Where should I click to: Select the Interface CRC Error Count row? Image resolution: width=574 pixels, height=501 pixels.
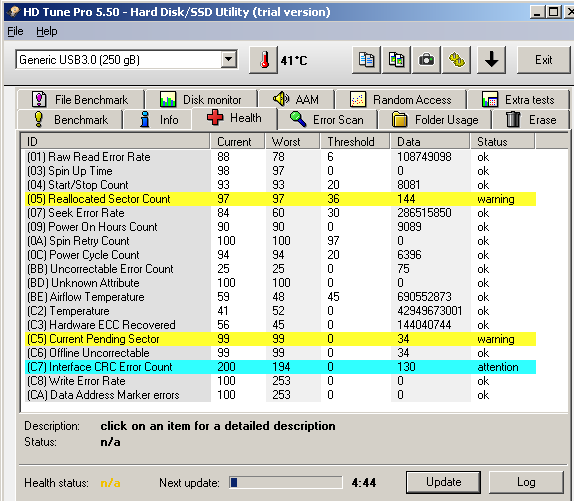coord(280,367)
